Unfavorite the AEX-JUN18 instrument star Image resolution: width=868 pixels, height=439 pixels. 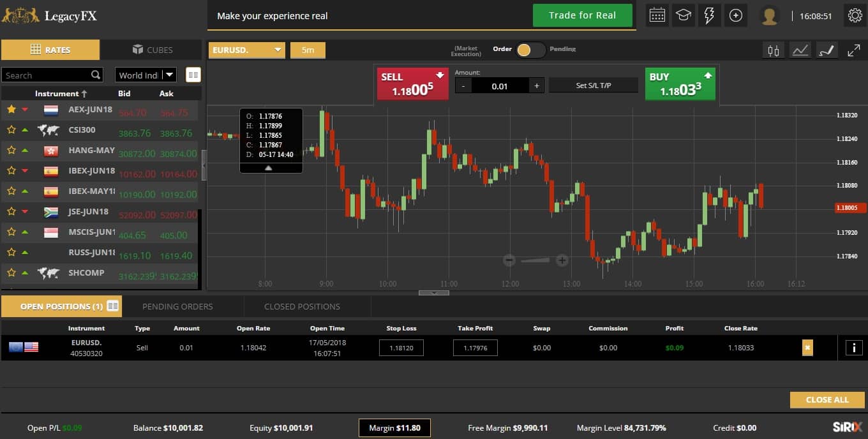pos(11,110)
